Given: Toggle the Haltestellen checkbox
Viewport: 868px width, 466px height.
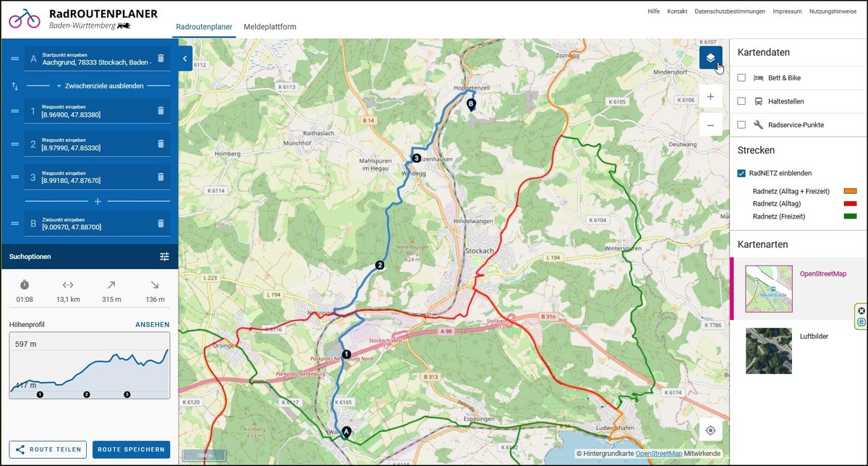Looking at the screenshot, I should click(x=741, y=101).
